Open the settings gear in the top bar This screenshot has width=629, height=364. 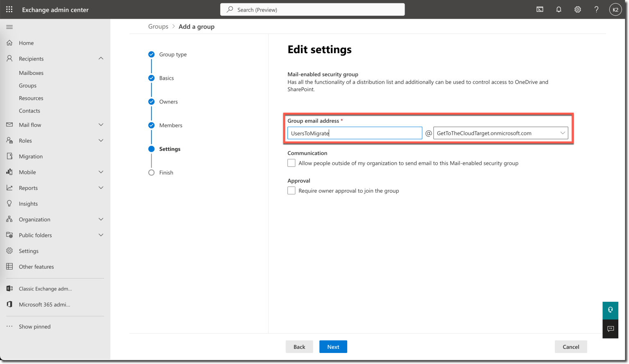pyautogui.click(x=577, y=9)
